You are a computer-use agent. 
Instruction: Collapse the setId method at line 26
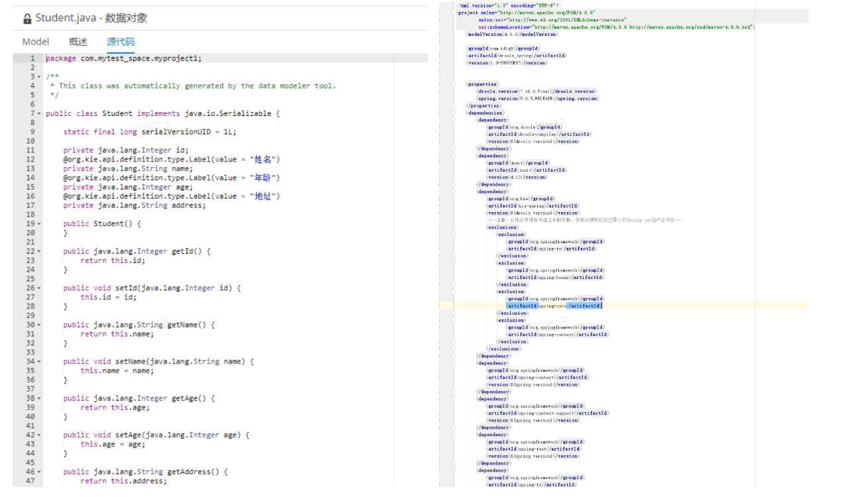[38, 288]
